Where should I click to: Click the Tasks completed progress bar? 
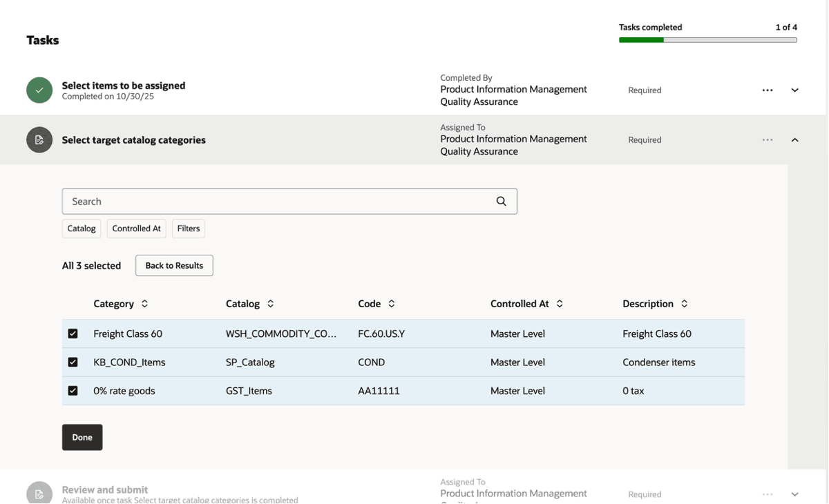point(707,39)
